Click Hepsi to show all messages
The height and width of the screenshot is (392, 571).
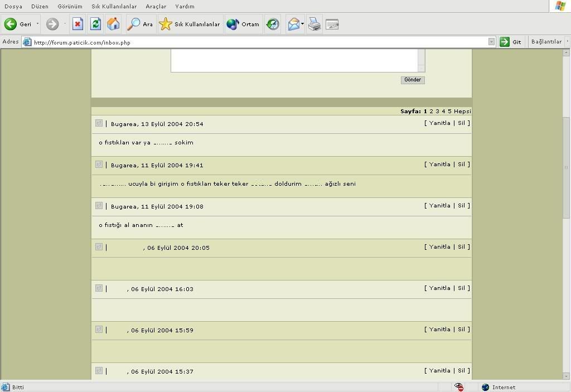pyautogui.click(x=462, y=112)
